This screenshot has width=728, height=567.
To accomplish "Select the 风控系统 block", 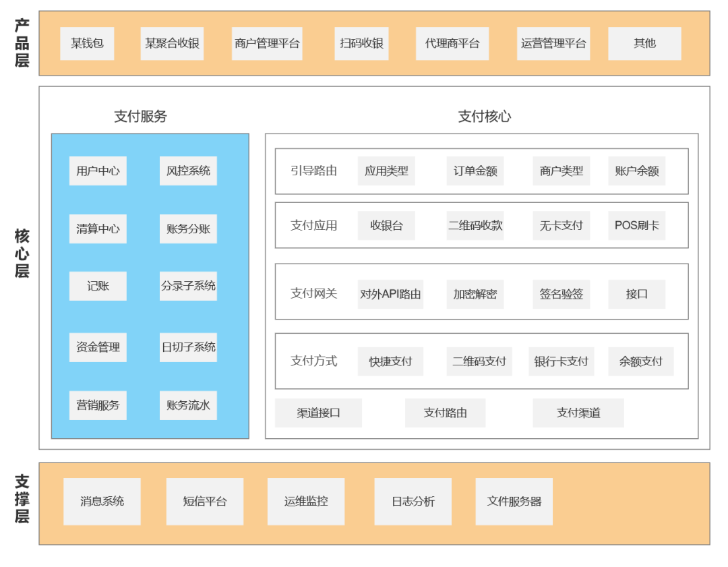I will 188,171.
